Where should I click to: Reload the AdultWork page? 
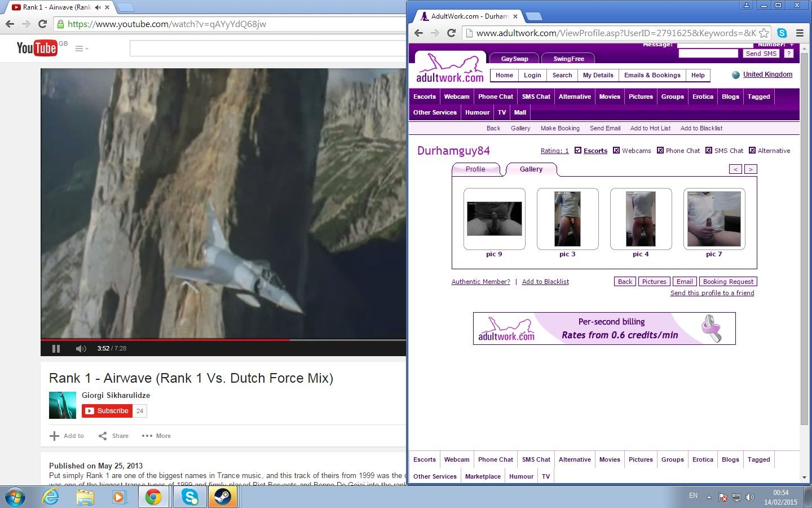[451, 33]
